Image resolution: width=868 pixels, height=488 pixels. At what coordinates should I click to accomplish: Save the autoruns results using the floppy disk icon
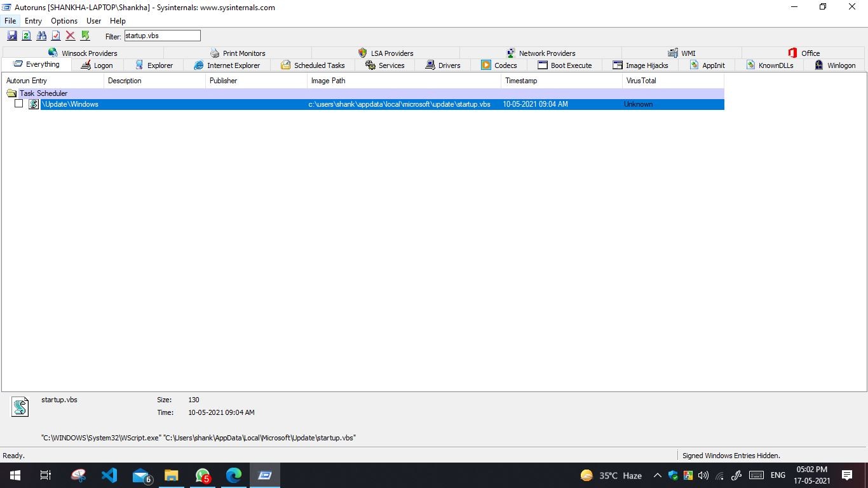(12, 36)
